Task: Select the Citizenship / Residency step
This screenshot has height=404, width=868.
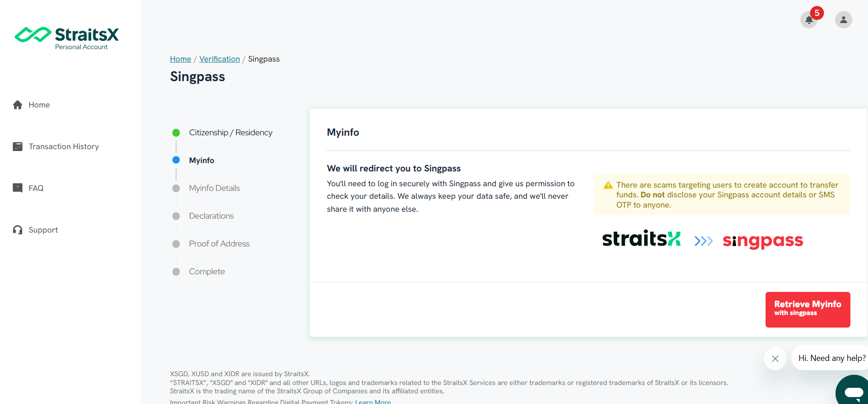Action: (x=231, y=133)
